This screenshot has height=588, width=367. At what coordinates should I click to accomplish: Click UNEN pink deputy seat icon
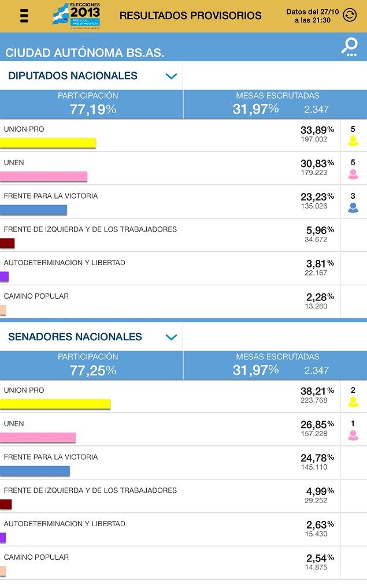point(353,174)
